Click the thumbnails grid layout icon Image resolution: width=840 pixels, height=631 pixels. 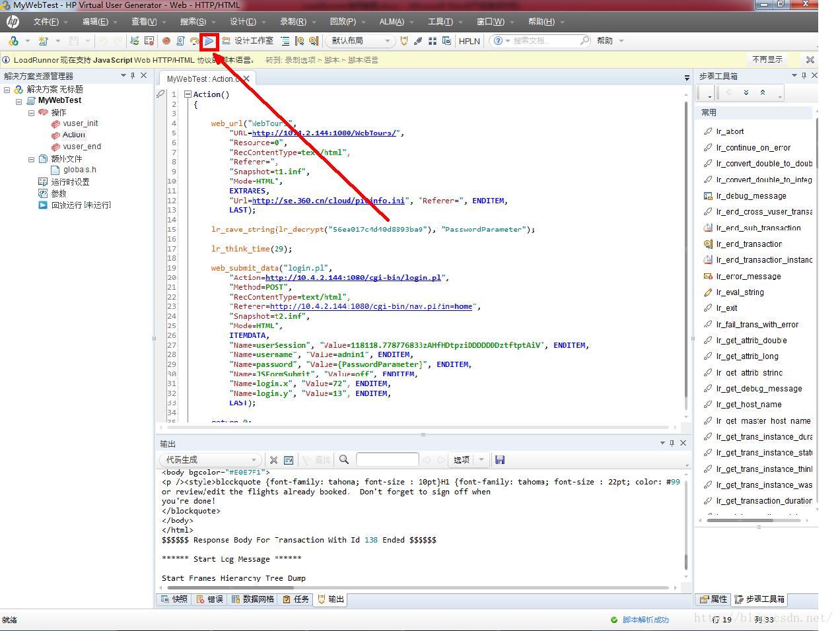coord(433,41)
